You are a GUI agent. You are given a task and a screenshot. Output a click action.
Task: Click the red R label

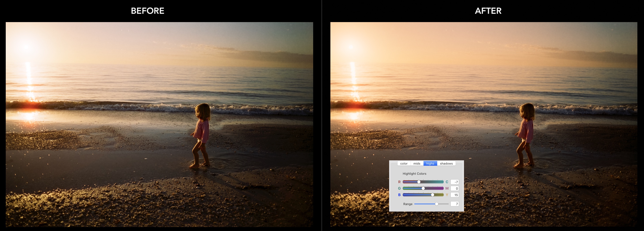coord(399,182)
